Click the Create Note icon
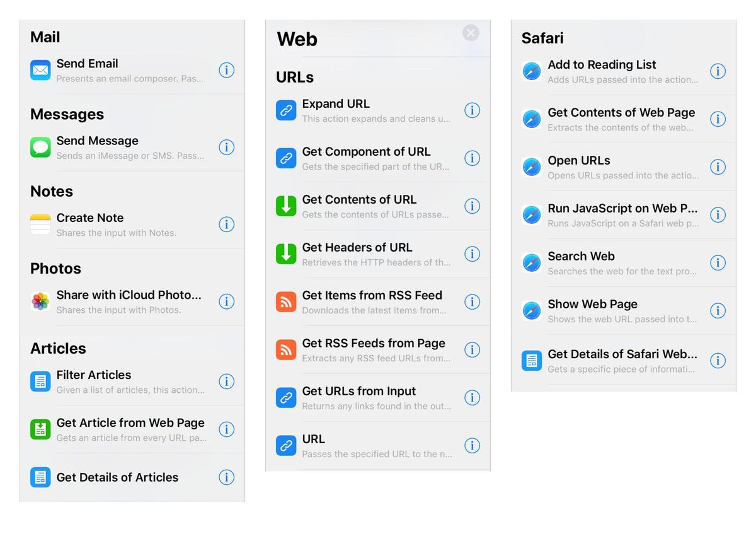Image resolution: width=756 pixels, height=541 pixels. [40, 224]
